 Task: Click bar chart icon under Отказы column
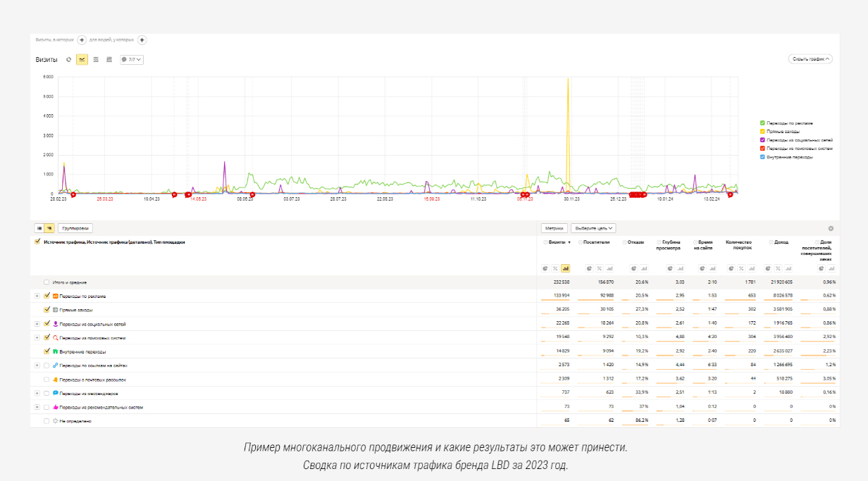tap(644, 268)
